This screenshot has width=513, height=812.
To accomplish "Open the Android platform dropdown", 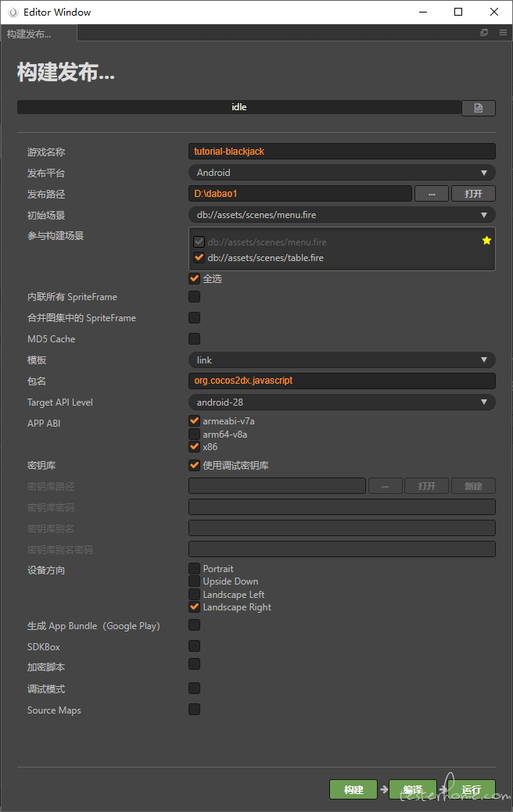I will (342, 173).
